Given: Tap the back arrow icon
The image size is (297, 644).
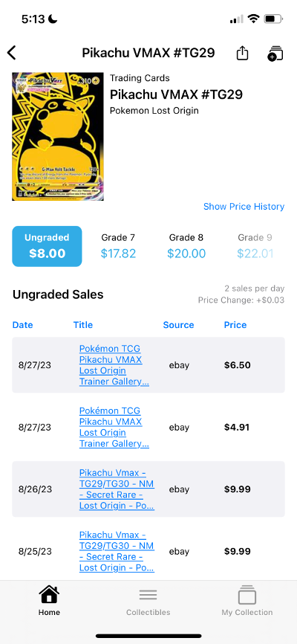Looking at the screenshot, I should coord(11,53).
